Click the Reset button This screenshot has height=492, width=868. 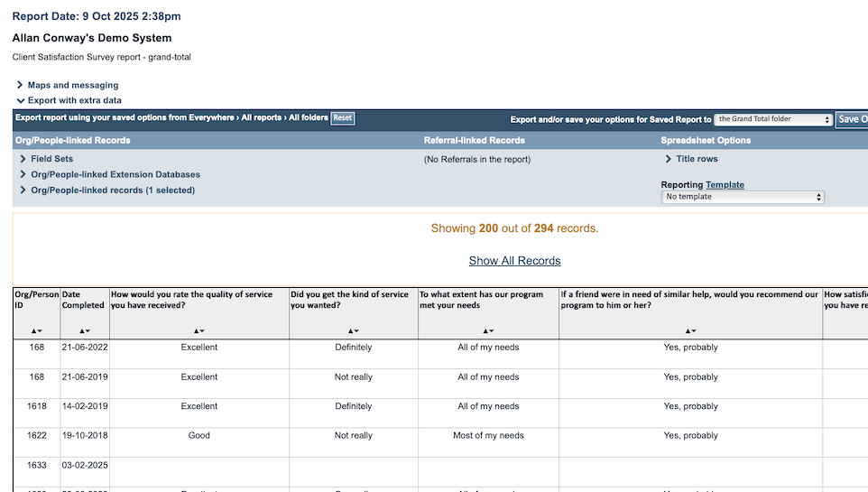tap(343, 118)
